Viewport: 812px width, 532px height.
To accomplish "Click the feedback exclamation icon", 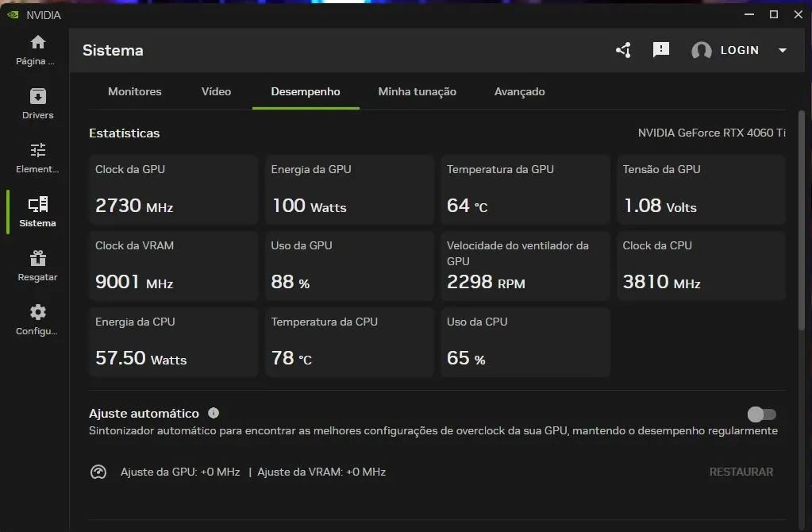I will point(660,50).
